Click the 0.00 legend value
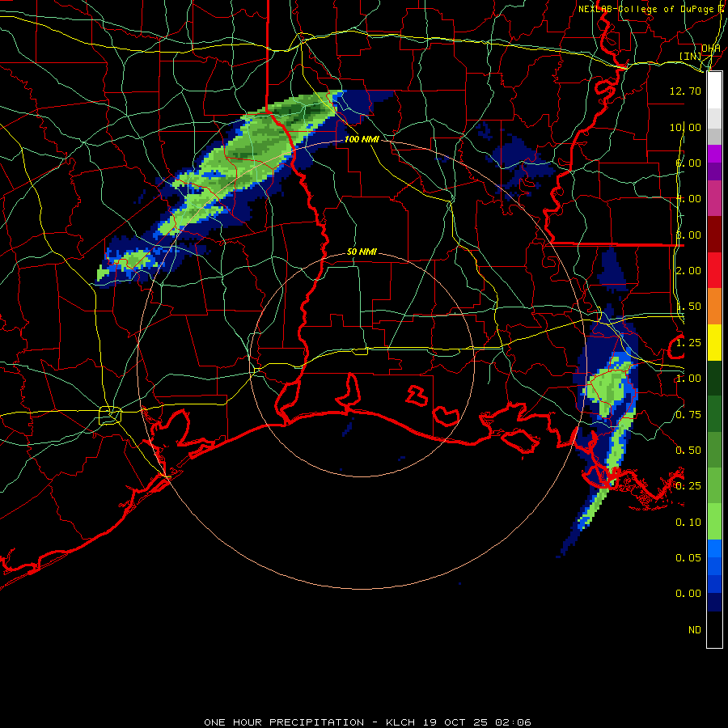This screenshot has width=728, height=728. click(x=688, y=594)
